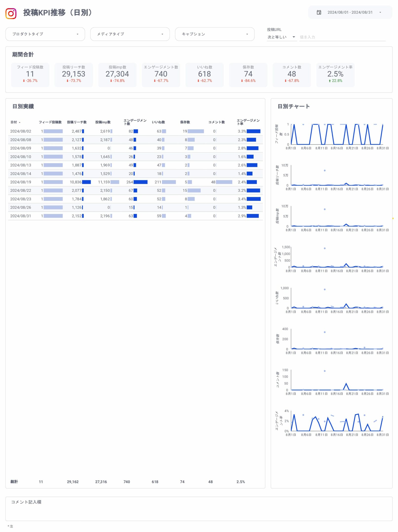Screen dimensions: 398x532
Task: Sort table by 投稿imp数 column header
Action: point(103,122)
